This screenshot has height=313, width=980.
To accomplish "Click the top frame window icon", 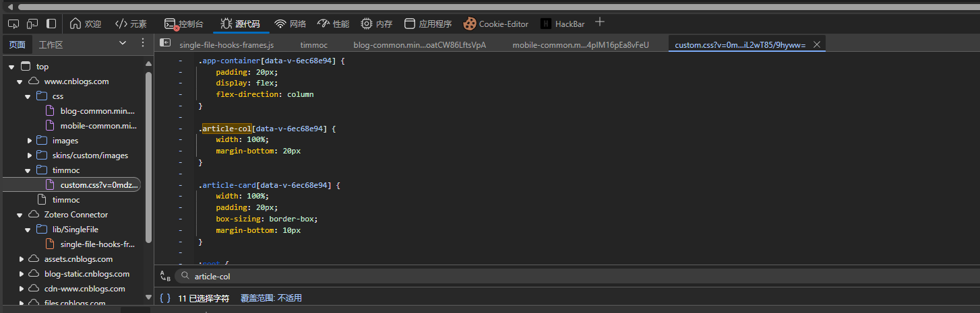I will click(x=26, y=67).
